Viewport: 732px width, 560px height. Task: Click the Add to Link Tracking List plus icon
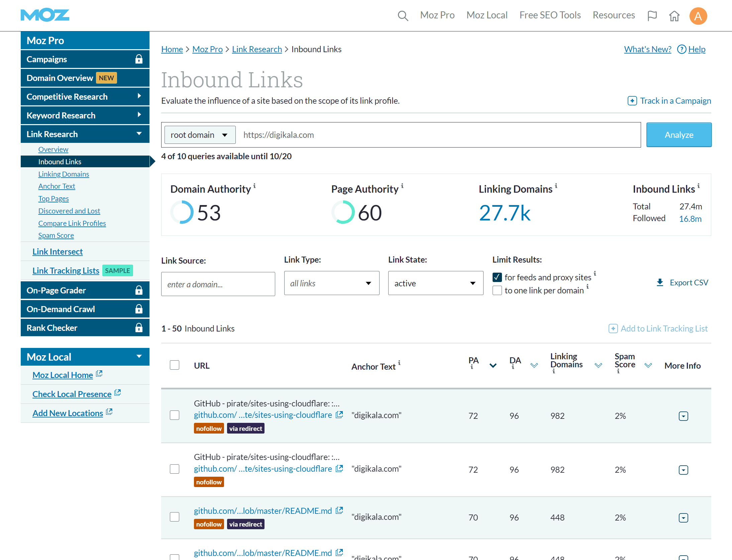click(613, 329)
